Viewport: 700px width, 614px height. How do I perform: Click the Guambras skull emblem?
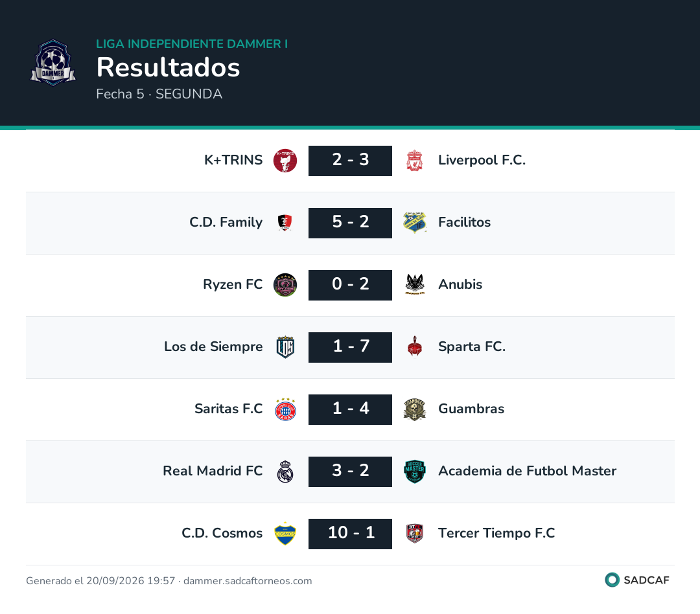coord(415,409)
